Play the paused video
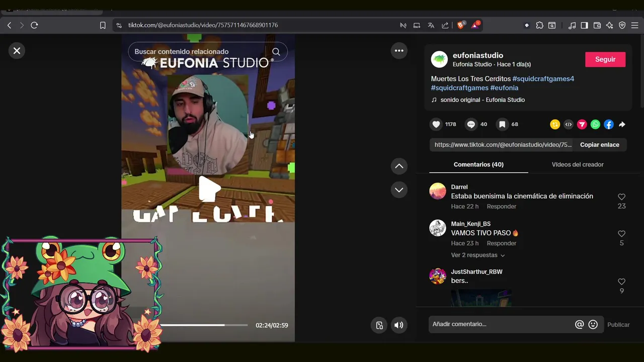The height and width of the screenshot is (362, 644). tap(209, 189)
